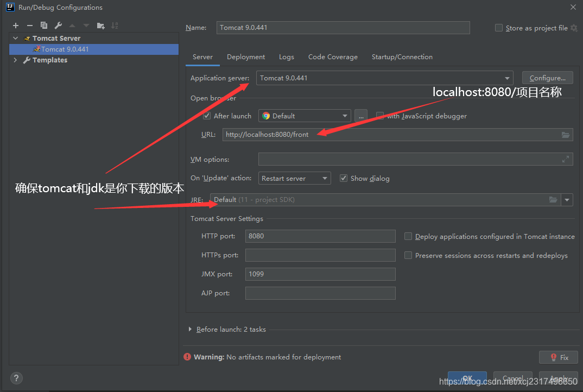
Task: Toggle Store as project file checkbox
Action: coord(499,28)
